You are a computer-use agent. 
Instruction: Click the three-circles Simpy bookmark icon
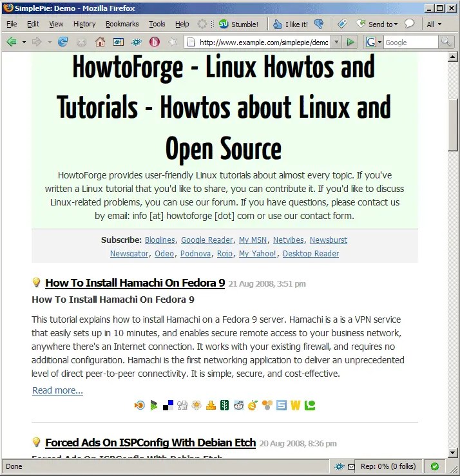(267, 405)
